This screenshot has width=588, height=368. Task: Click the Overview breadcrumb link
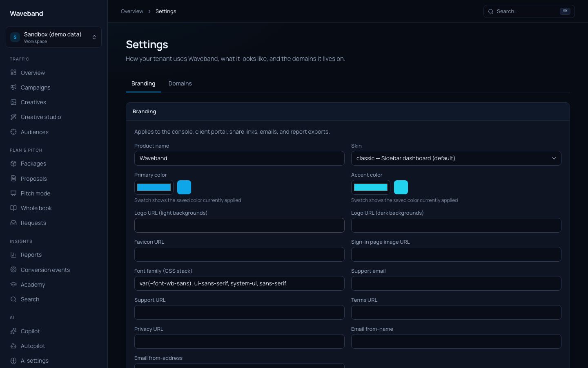coord(132,11)
